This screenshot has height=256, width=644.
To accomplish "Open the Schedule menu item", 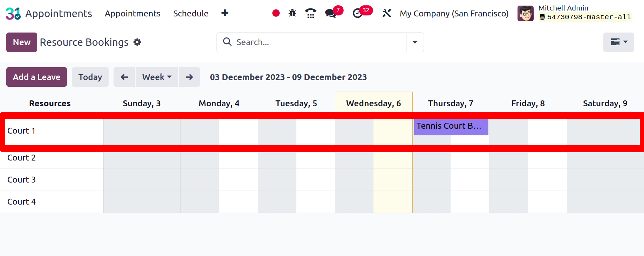I will (x=191, y=13).
